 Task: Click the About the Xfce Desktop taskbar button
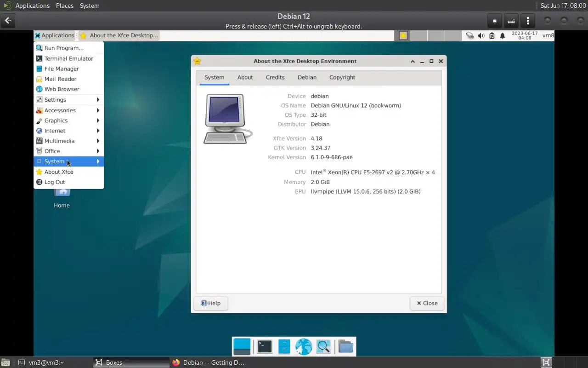[119, 35]
